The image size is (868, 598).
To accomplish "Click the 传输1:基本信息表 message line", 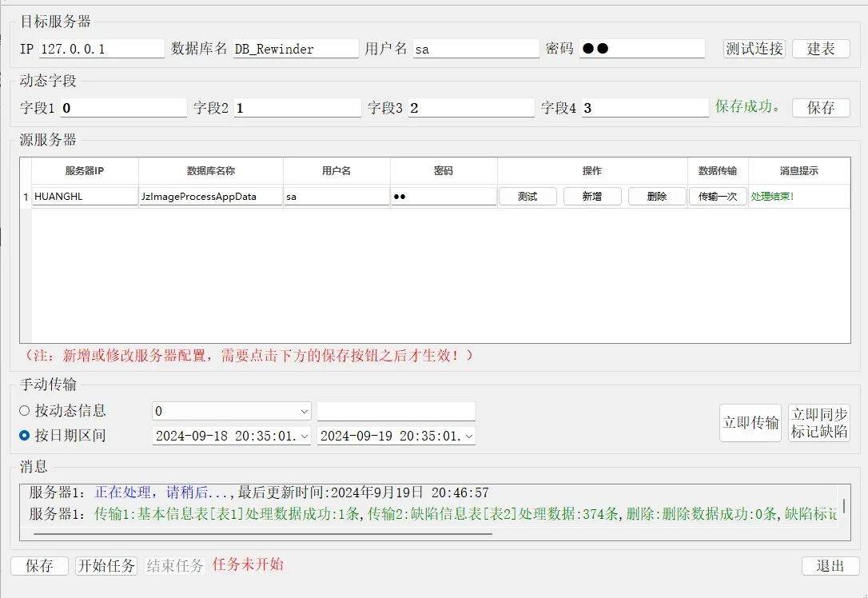I will coord(433,514).
